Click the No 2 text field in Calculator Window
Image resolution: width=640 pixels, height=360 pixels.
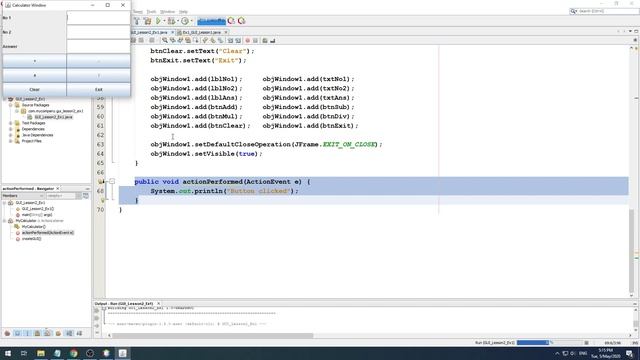pos(98,32)
